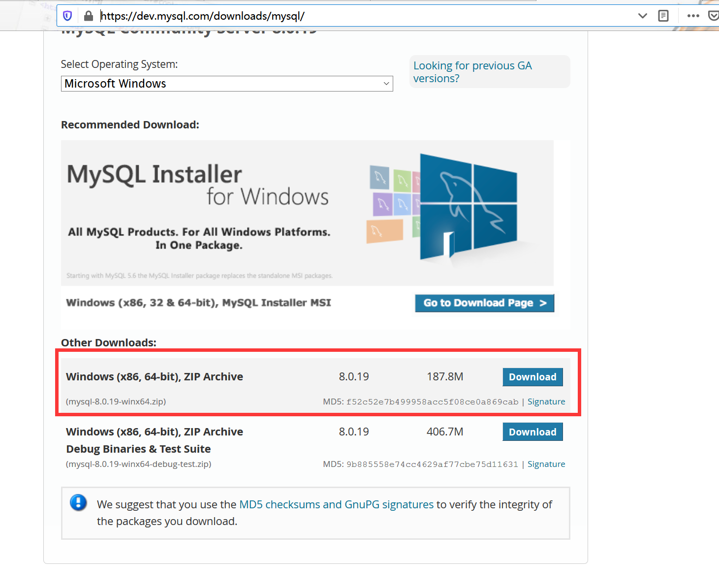Open MD5 checksums and GnuPG signatures link
The image size is (719, 588).
click(337, 504)
